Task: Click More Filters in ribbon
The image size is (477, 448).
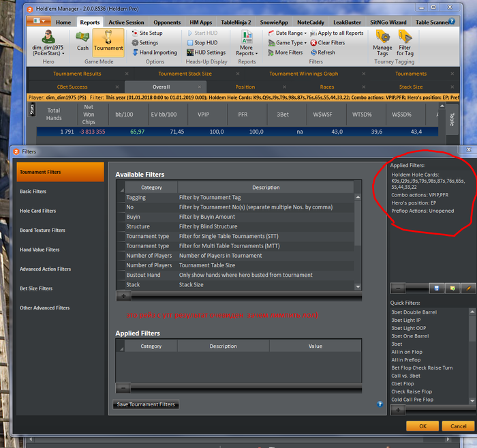Action: click(286, 53)
